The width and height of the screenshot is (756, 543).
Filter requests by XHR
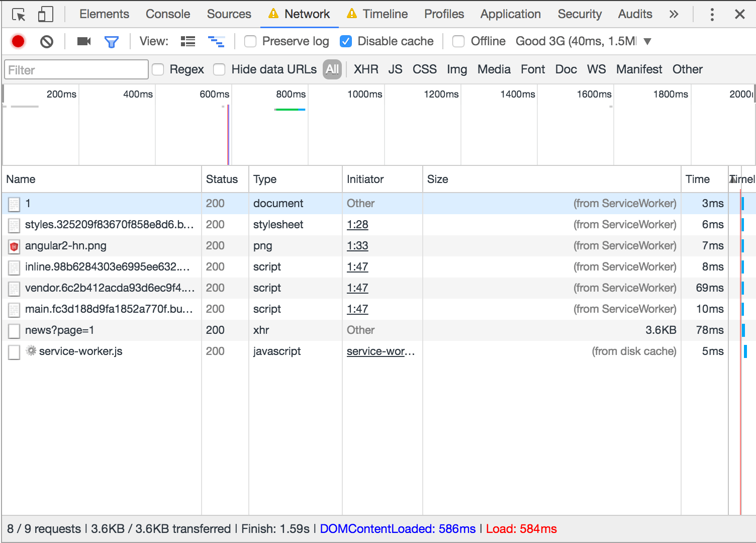(366, 69)
